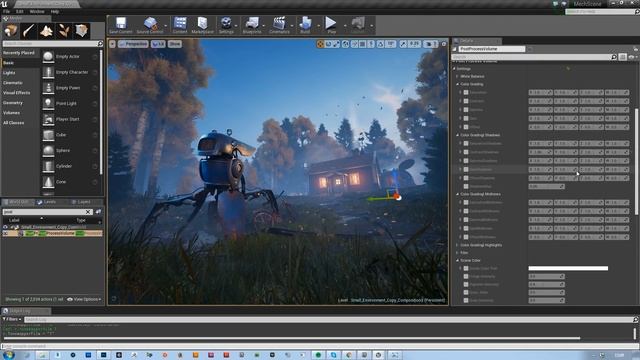Click the Player Start actor icon
640x360 pixels.
[48, 119]
